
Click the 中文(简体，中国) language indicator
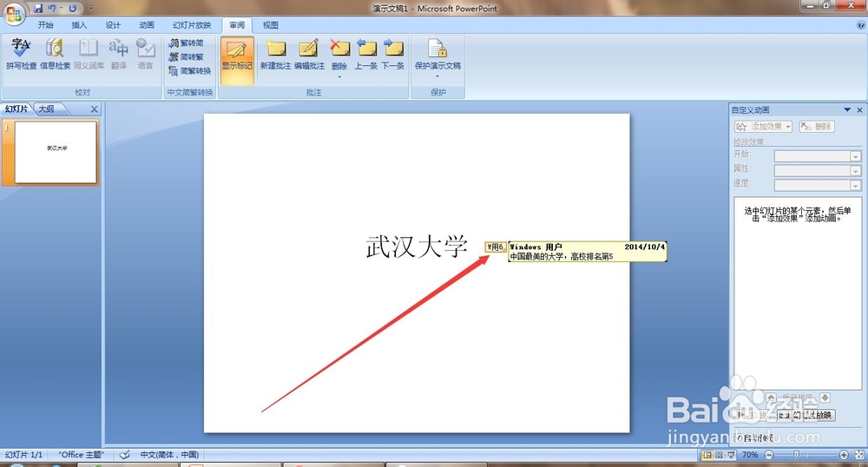pos(169,455)
